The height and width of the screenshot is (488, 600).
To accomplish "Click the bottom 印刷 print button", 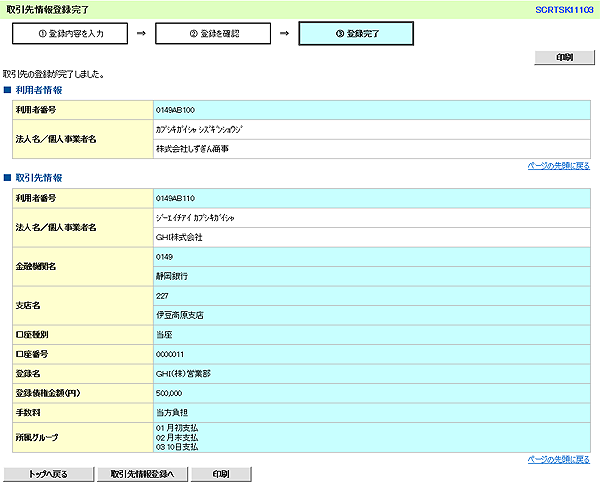I will pyautogui.click(x=221, y=474).
